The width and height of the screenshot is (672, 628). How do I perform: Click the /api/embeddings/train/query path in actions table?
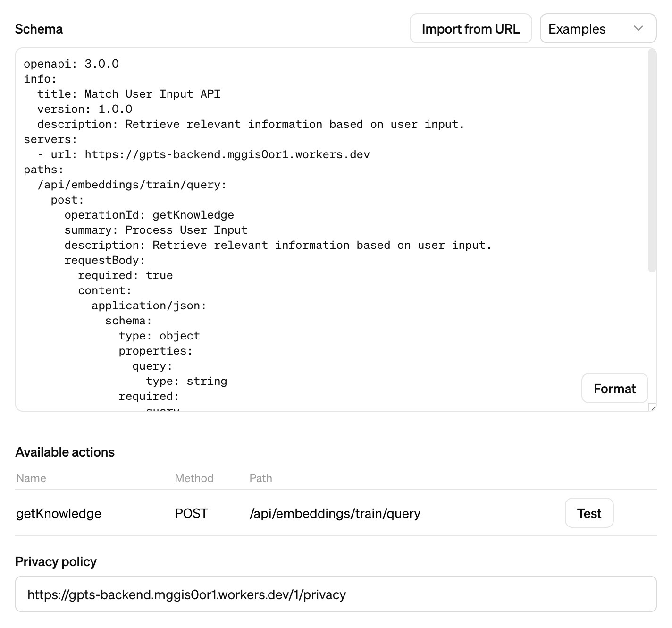click(335, 514)
